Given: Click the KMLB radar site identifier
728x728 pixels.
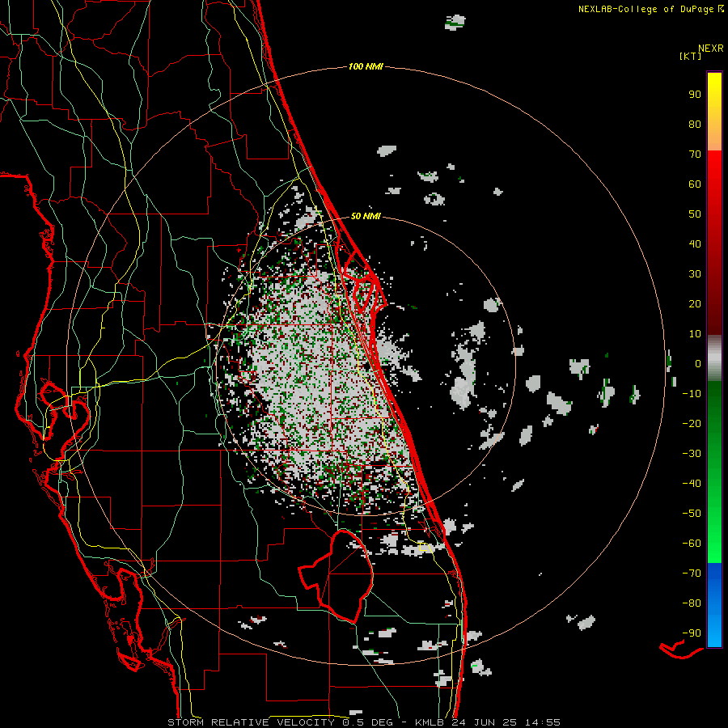Looking at the screenshot, I should 429,722.
